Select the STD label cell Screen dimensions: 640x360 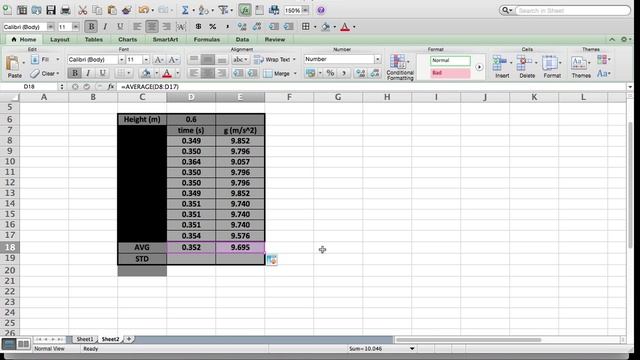[x=142, y=259]
